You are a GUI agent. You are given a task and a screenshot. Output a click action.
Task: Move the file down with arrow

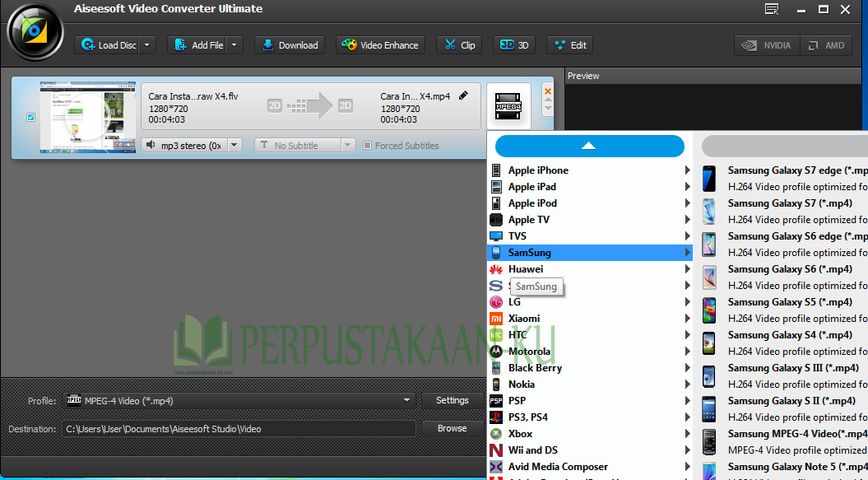tap(547, 108)
